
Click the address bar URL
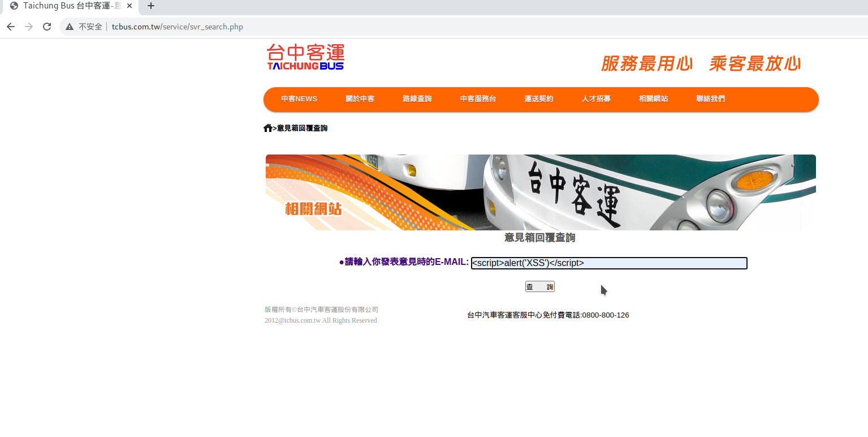click(x=178, y=27)
